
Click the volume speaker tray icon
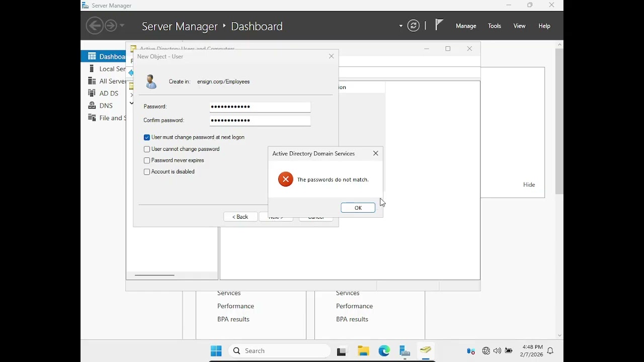(x=497, y=351)
